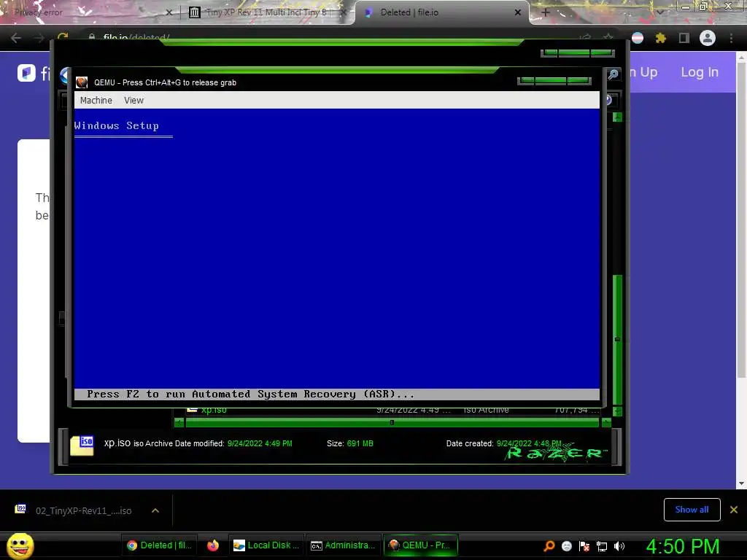Open the Chrome extensions puzzle icon
This screenshot has height=560, width=747.
point(660,38)
